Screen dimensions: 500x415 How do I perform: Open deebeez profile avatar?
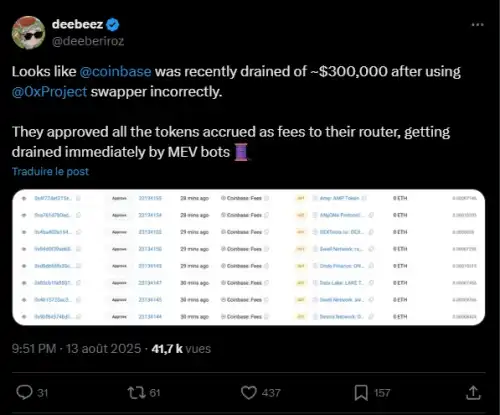(x=28, y=32)
